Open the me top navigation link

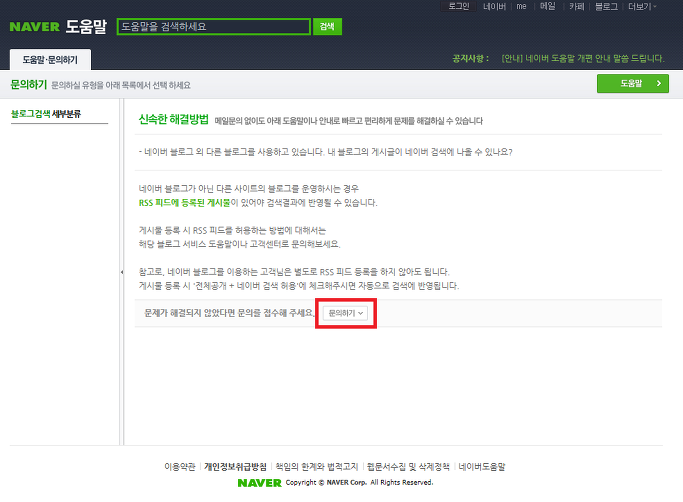521,7
